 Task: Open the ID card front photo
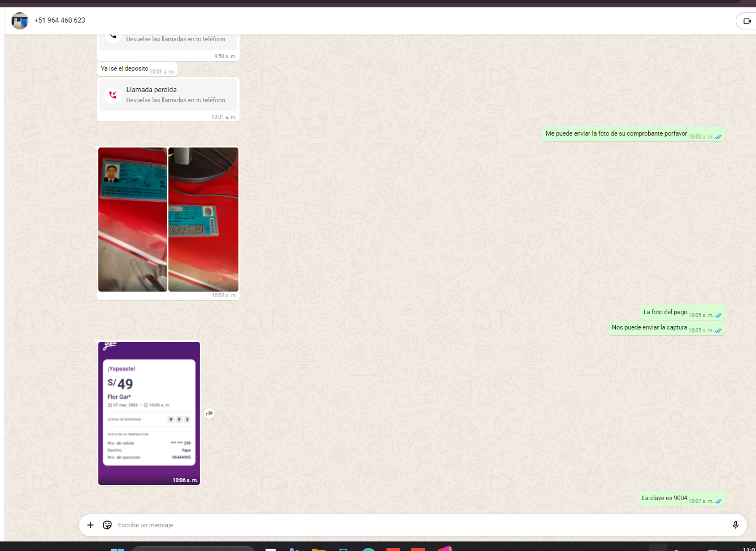[x=133, y=219]
